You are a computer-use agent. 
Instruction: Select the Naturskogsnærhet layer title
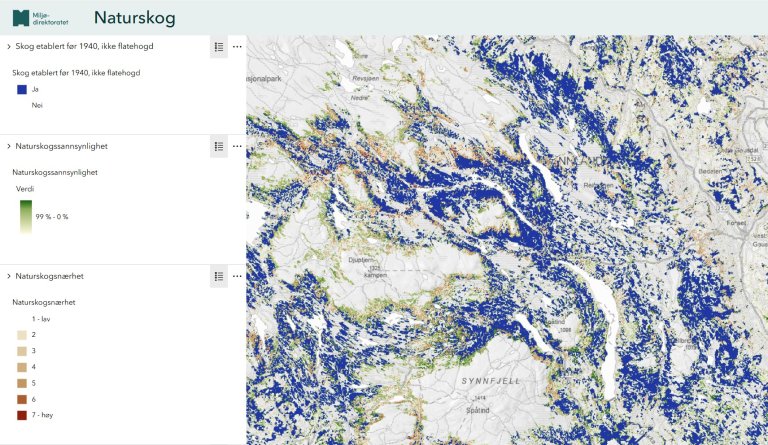pyautogui.click(x=52, y=276)
